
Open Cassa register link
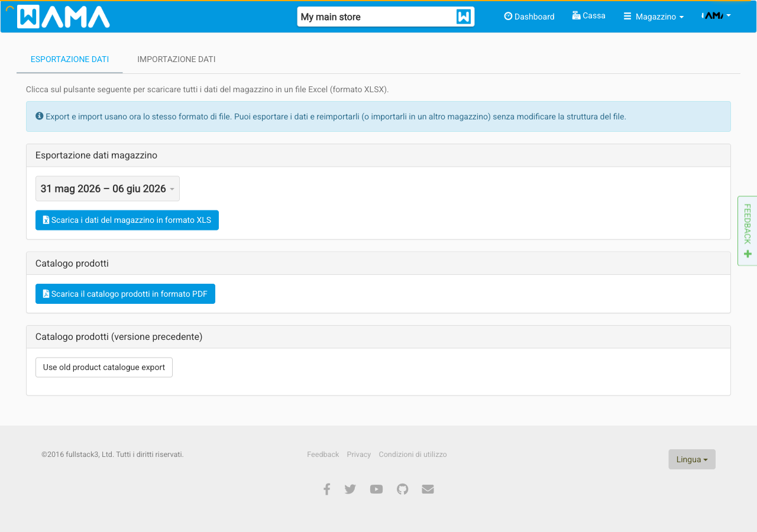588,16
